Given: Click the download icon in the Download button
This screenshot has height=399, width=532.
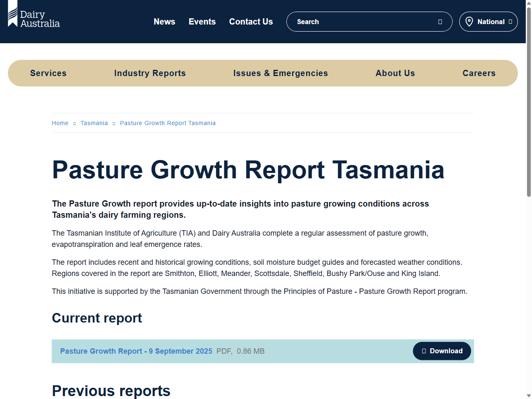Looking at the screenshot, I should tap(424, 351).
